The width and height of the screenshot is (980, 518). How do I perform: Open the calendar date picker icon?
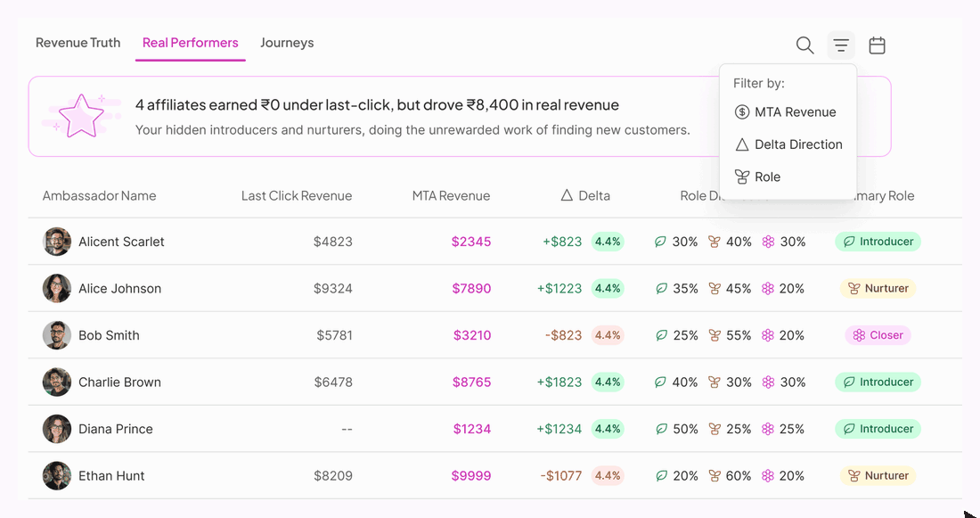(877, 45)
